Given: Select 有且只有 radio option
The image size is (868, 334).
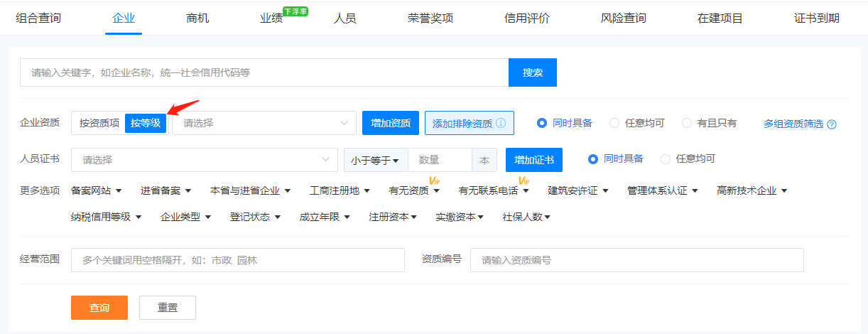Looking at the screenshot, I should (x=687, y=123).
